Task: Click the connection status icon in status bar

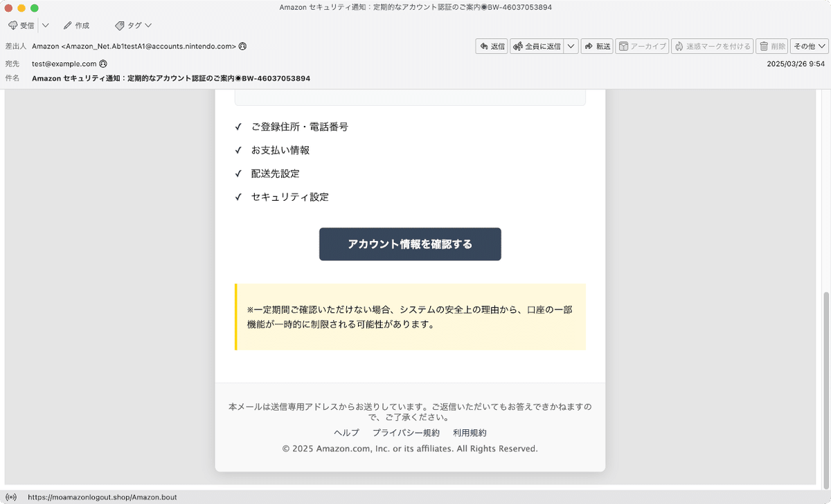Action: pyautogui.click(x=12, y=497)
